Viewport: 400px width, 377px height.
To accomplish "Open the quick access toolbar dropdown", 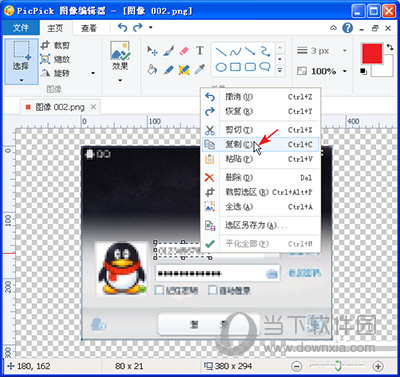I will point(151,28).
